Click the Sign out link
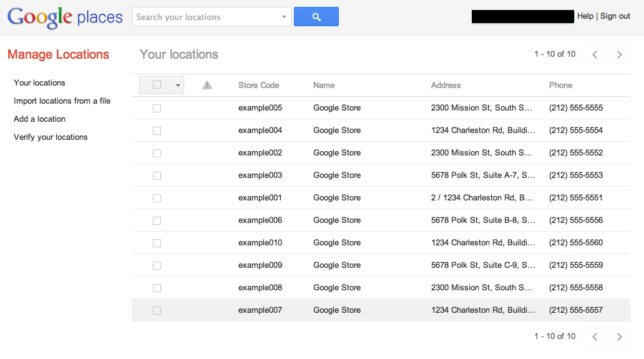644x359 pixels. pos(615,16)
